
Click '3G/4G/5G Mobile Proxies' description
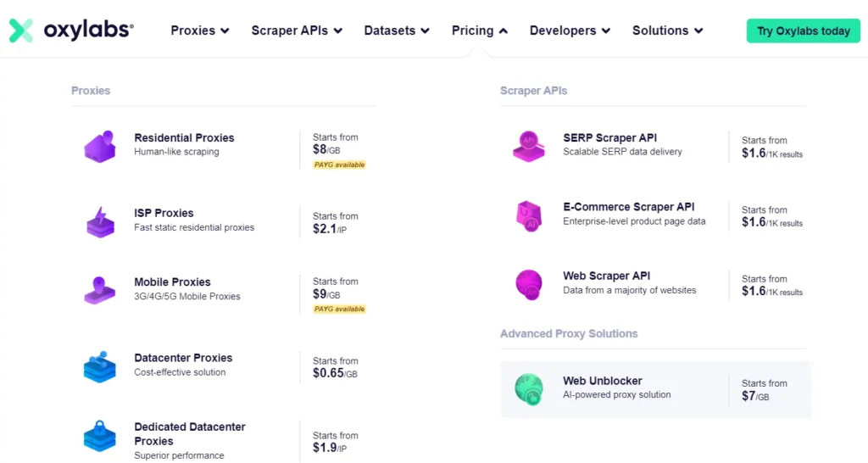[187, 296]
